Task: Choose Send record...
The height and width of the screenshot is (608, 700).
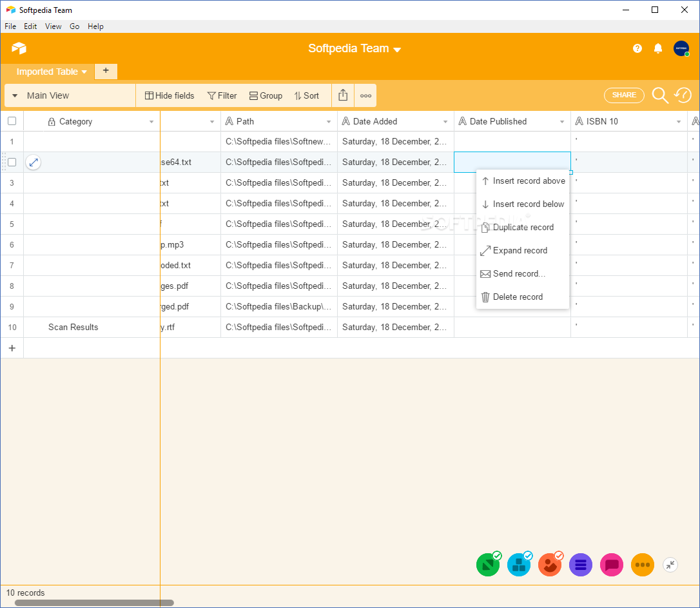Action: pyautogui.click(x=523, y=273)
